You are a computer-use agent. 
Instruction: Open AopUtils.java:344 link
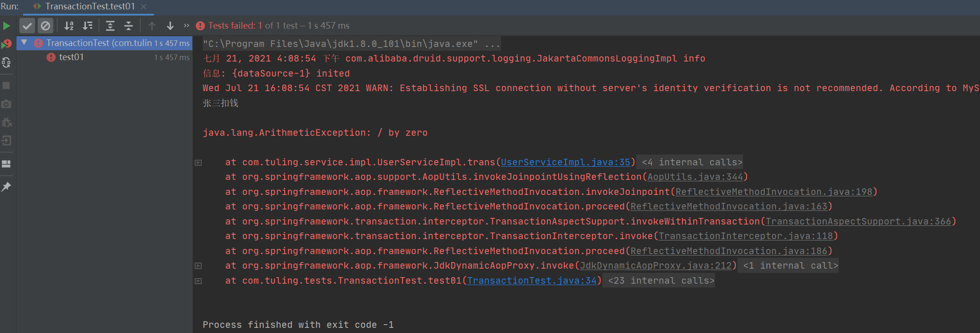pos(695,177)
